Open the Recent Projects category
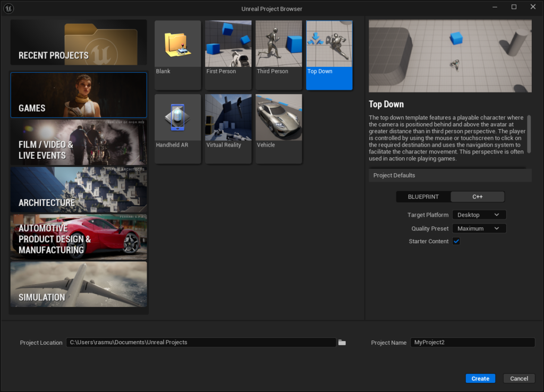Image resolution: width=544 pixels, height=392 pixels. pyautogui.click(x=79, y=43)
